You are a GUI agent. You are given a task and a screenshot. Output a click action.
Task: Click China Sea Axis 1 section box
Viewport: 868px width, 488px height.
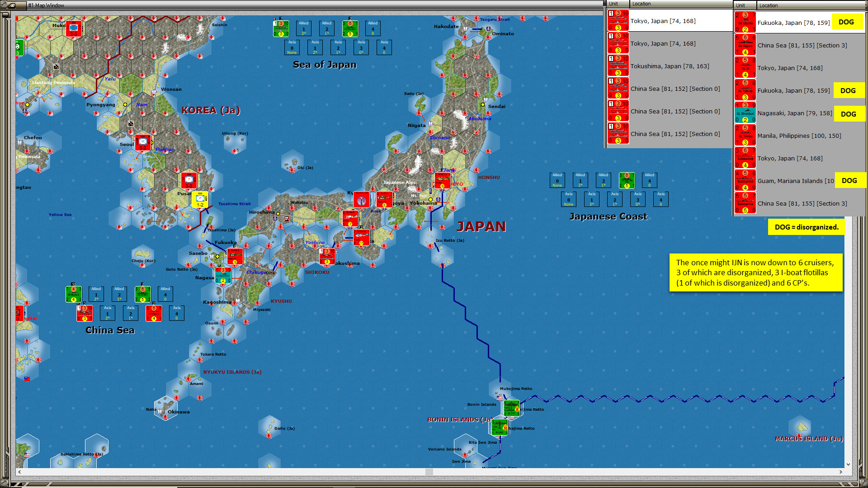pyautogui.click(x=108, y=313)
